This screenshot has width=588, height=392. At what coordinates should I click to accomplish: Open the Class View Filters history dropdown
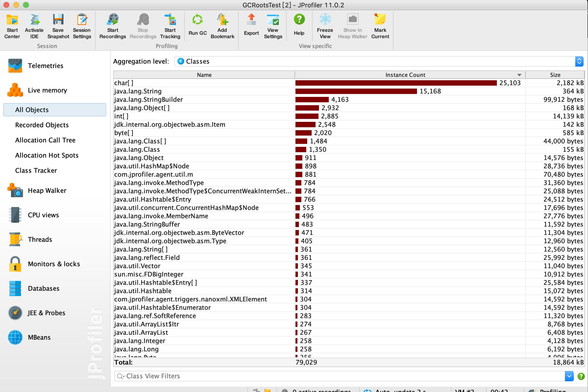[569, 376]
